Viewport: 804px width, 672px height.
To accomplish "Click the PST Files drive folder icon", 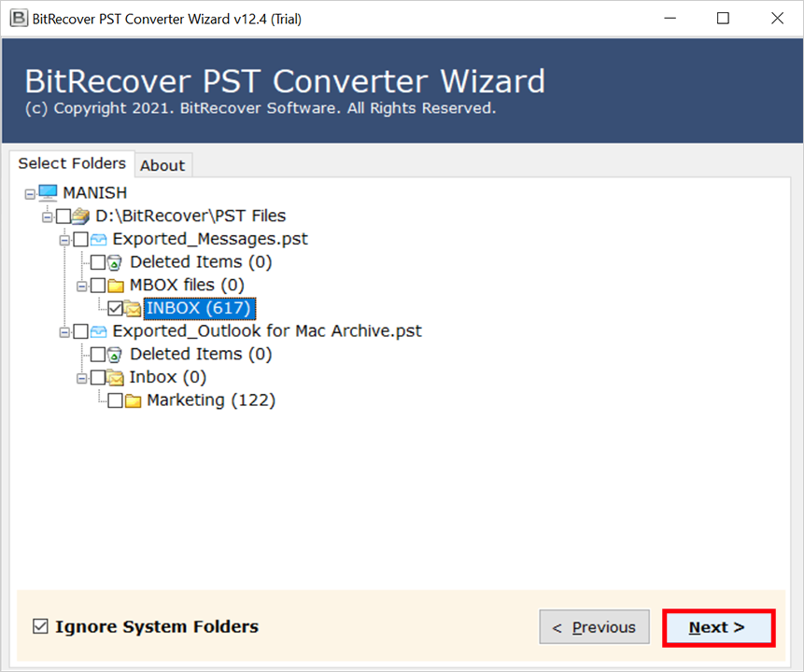I will pyautogui.click(x=80, y=217).
